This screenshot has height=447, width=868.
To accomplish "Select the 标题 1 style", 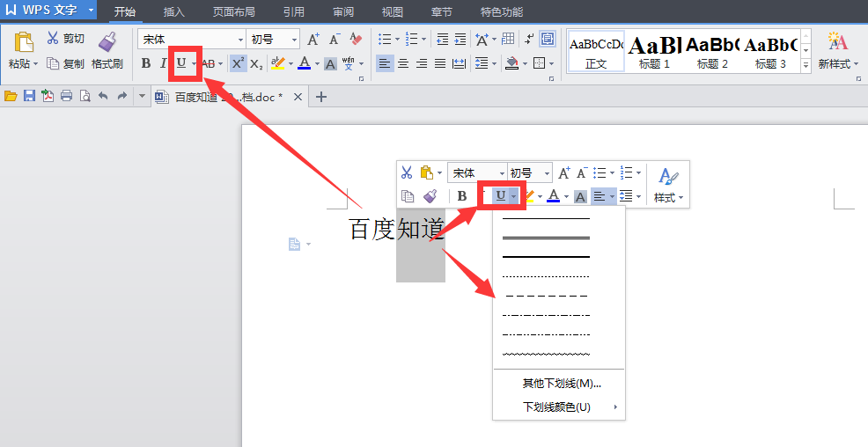I will (654, 51).
